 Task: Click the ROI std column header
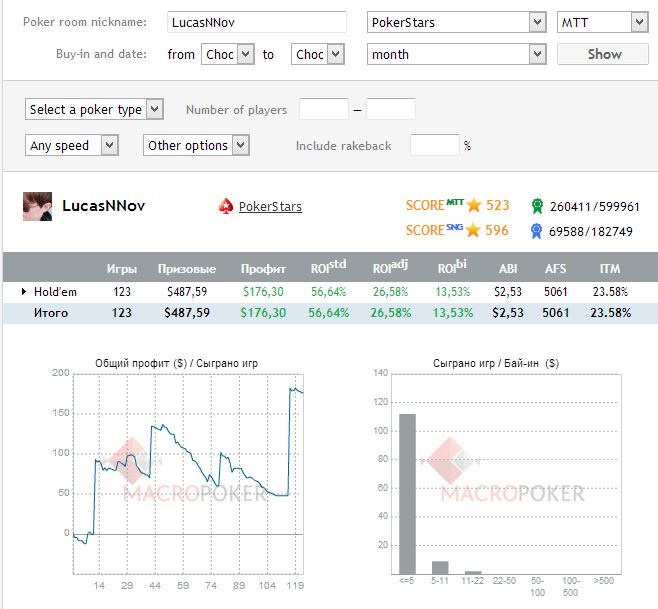328,267
